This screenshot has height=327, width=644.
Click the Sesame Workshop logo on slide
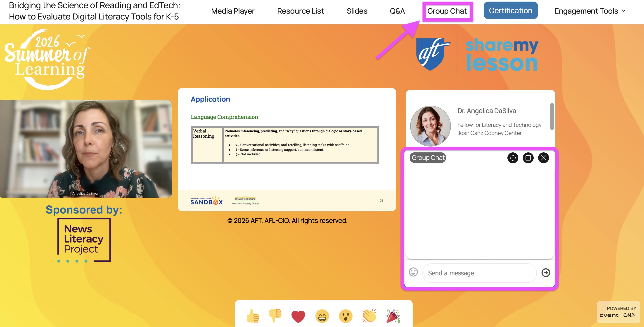[x=245, y=201]
